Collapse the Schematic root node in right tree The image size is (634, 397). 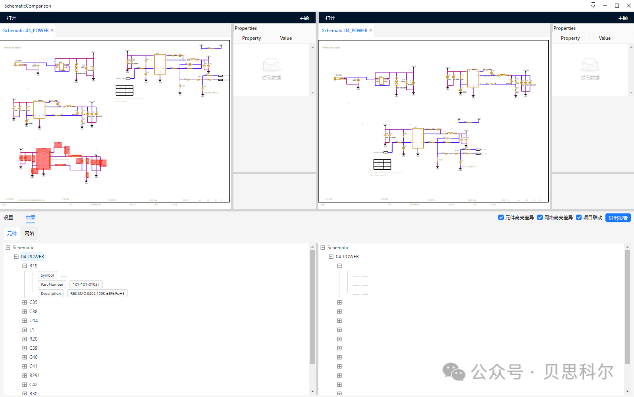(x=323, y=247)
